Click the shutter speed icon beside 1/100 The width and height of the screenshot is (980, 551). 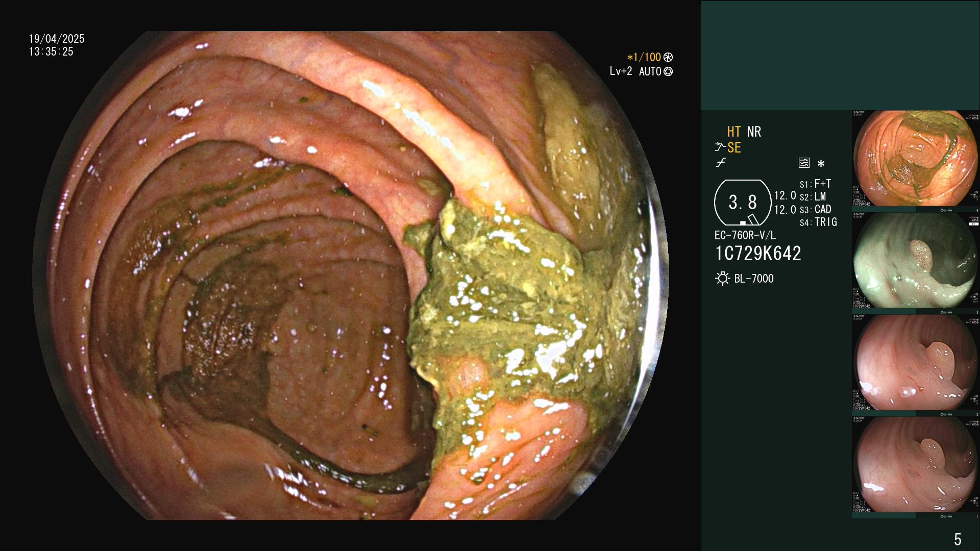(668, 57)
